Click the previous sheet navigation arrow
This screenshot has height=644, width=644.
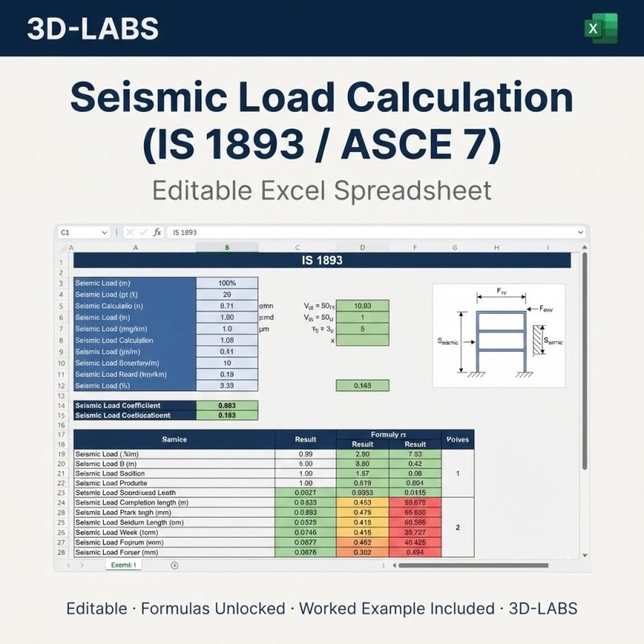pyautogui.click(x=68, y=566)
